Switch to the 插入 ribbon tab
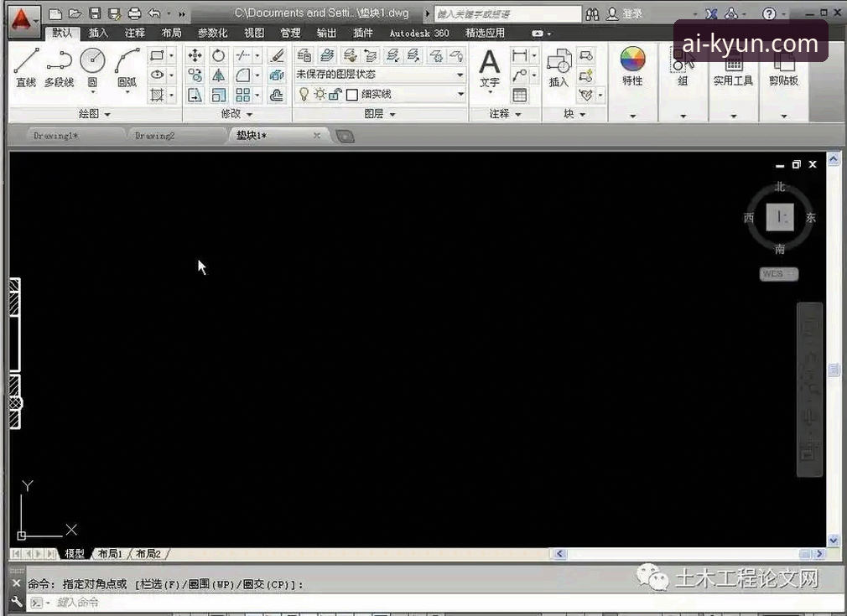 click(98, 33)
